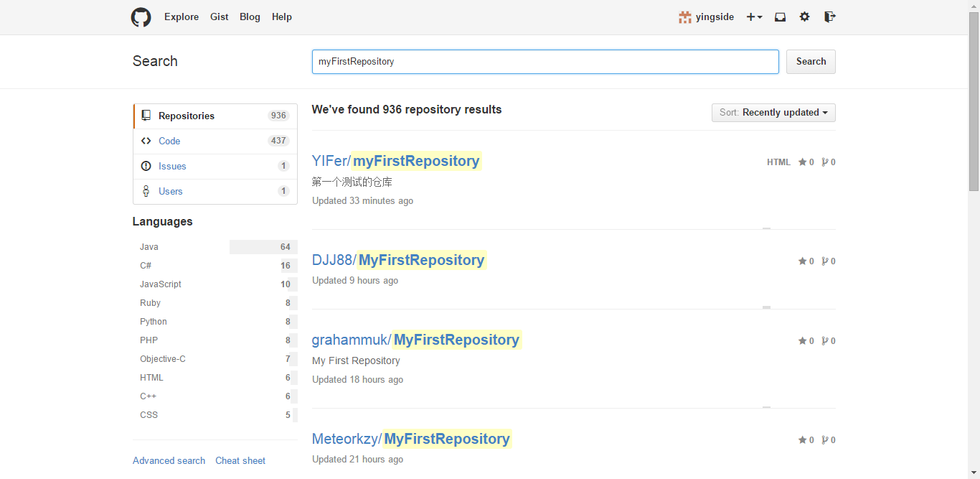This screenshot has height=479, width=980.
Task: Click the GitHub Octocat logo
Action: 141,17
